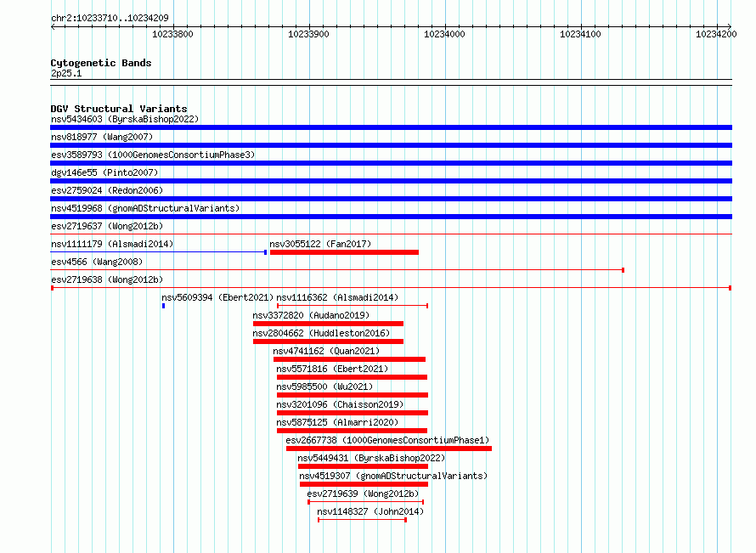Open nsv5875125 (Almarri2020) variant label
The height and width of the screenshot is (553, 756).
(x=337, y=422)
